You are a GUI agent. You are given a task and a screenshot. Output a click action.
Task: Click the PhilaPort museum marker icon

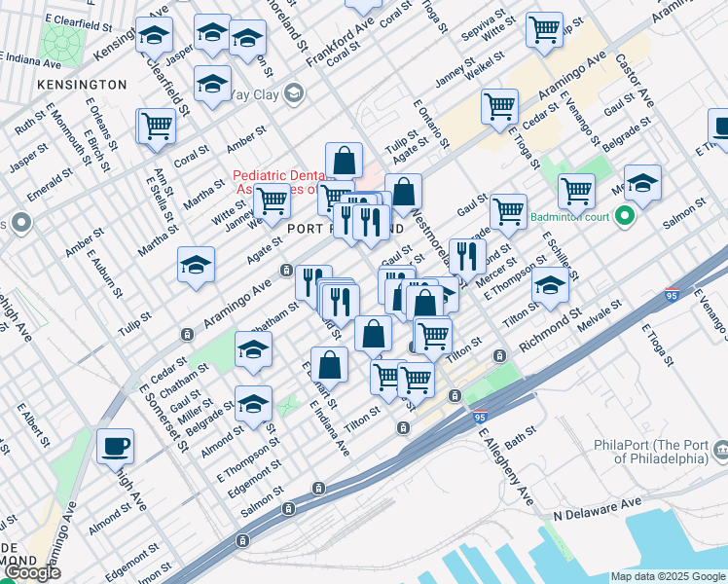721,452
